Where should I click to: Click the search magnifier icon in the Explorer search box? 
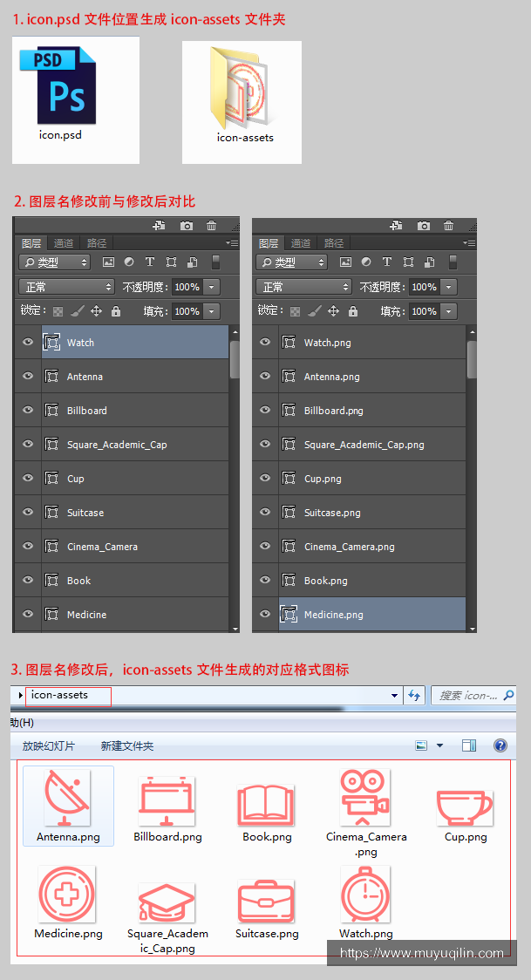click(x=508, y=694)
